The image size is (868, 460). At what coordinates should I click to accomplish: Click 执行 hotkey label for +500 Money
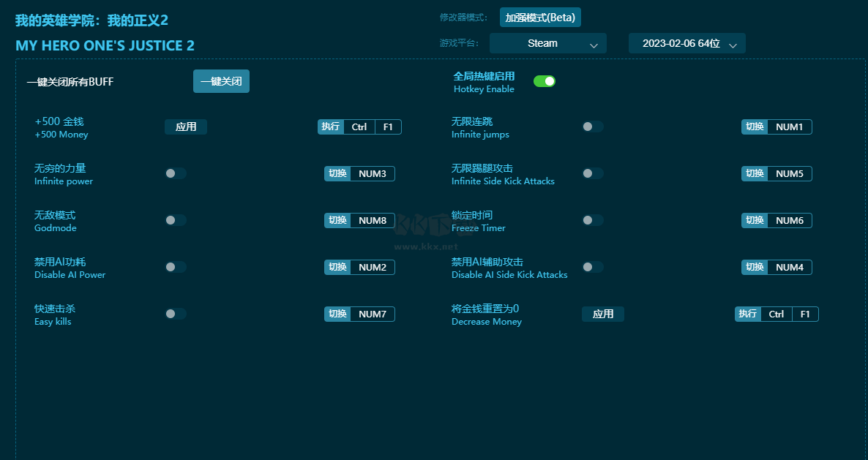click(331, 127)
